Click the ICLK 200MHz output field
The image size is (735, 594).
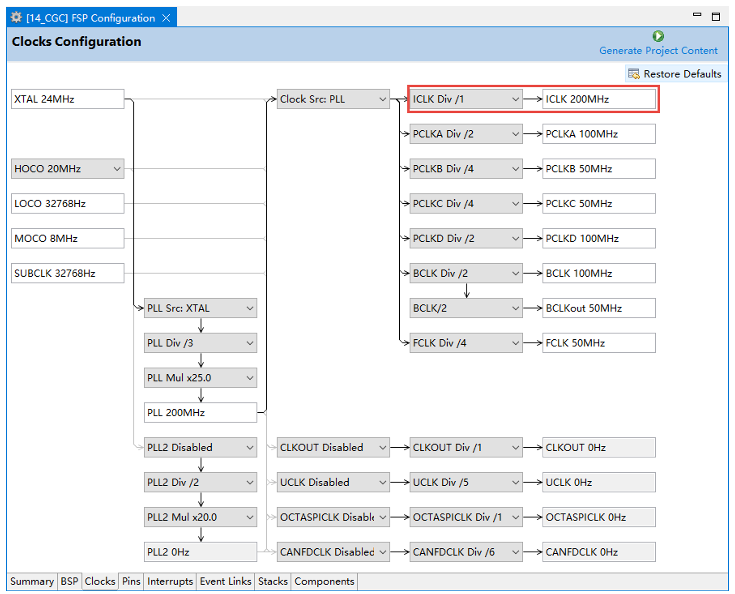coord(599,99)
